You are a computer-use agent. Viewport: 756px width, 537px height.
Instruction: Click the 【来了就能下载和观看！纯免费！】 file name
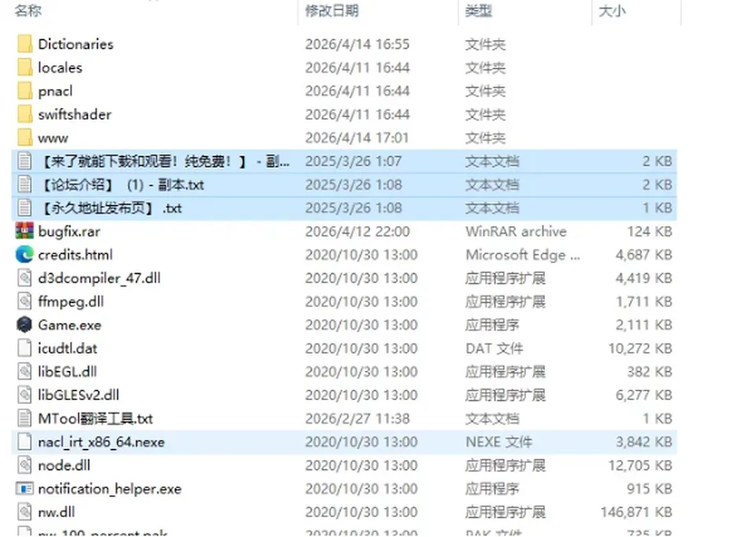coord(164,161)
